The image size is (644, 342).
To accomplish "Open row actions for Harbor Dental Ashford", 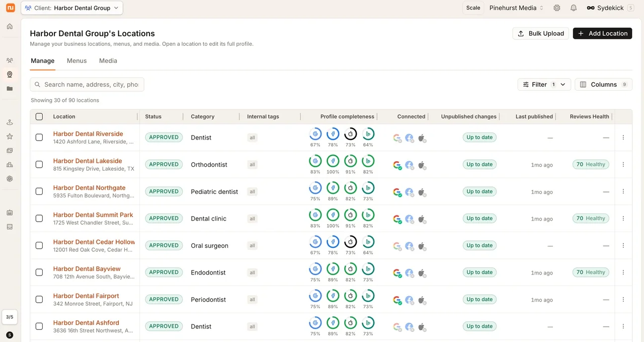I will (x=623, y=326).
